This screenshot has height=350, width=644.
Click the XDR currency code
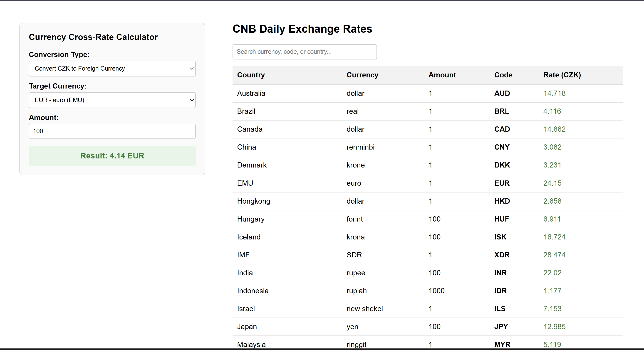(x=502, y=255)
